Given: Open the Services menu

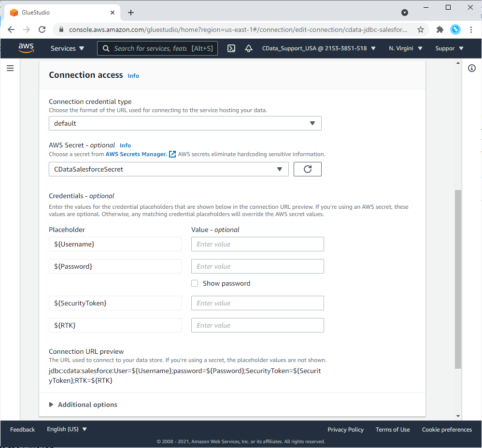Looking at the screenshot, I should coord(67,48).
